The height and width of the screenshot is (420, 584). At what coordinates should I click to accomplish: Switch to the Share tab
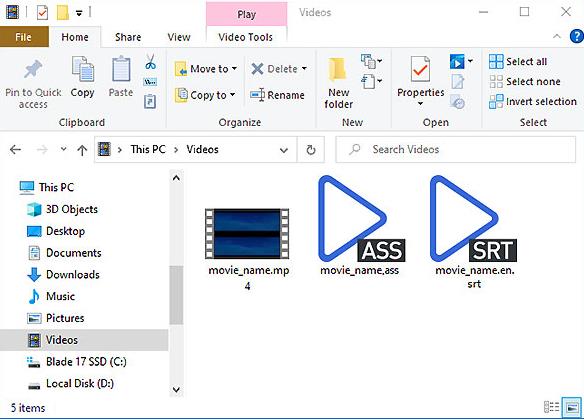[128, 37]
